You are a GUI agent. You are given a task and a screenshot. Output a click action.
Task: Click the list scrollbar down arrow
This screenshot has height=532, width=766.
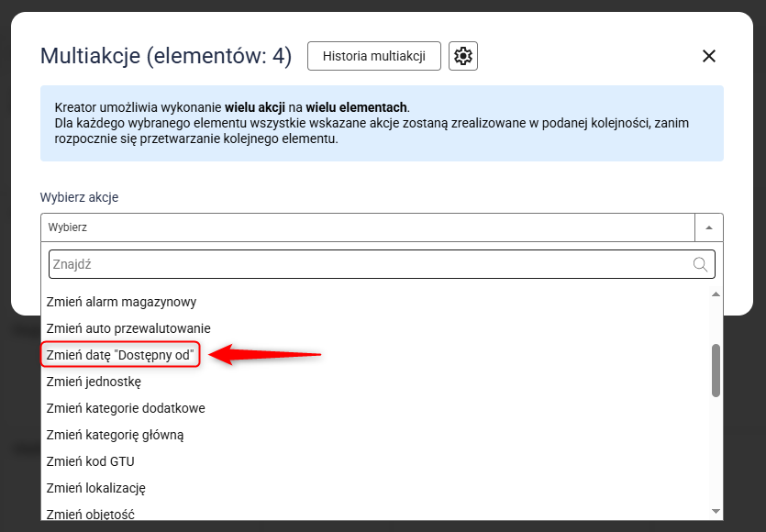[x=716, y=511]
